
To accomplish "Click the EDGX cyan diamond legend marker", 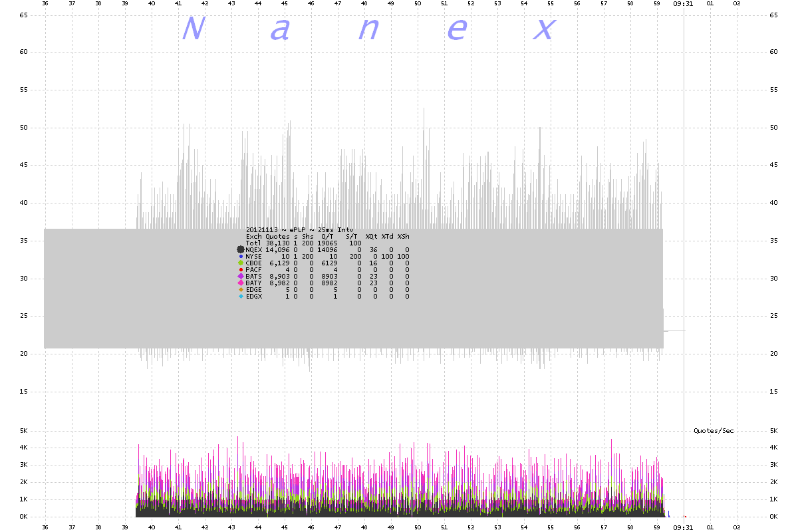I will pyautogui.click(x=241, y=296).
